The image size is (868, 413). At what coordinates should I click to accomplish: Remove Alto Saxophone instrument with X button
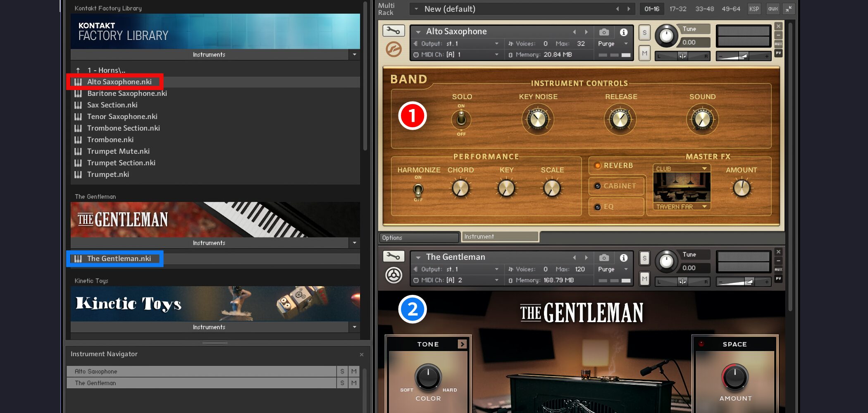coord(778,26)
